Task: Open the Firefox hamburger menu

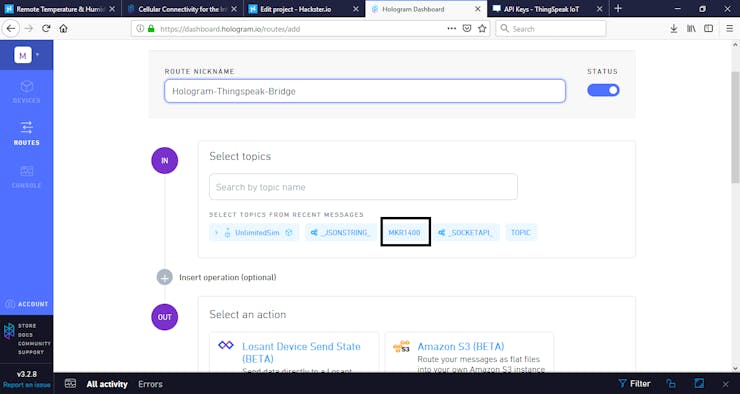Action: click(x=730, y=29)
